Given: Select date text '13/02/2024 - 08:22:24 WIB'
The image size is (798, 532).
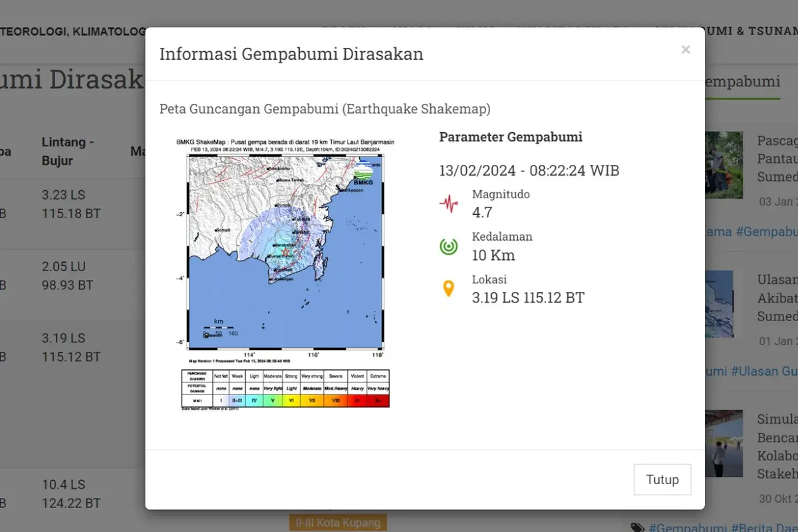Looking at the screenshot, I should point(529,170).
